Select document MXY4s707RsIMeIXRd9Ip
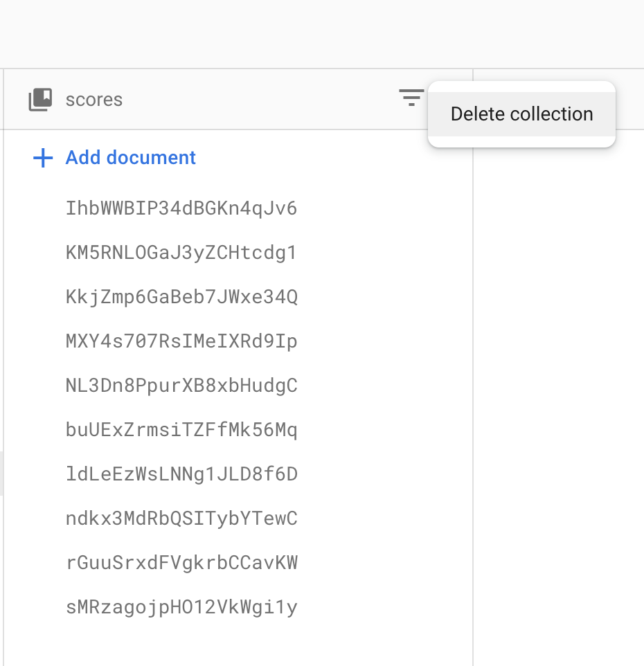Screen dimensions: 644x666 click(181, 341)
